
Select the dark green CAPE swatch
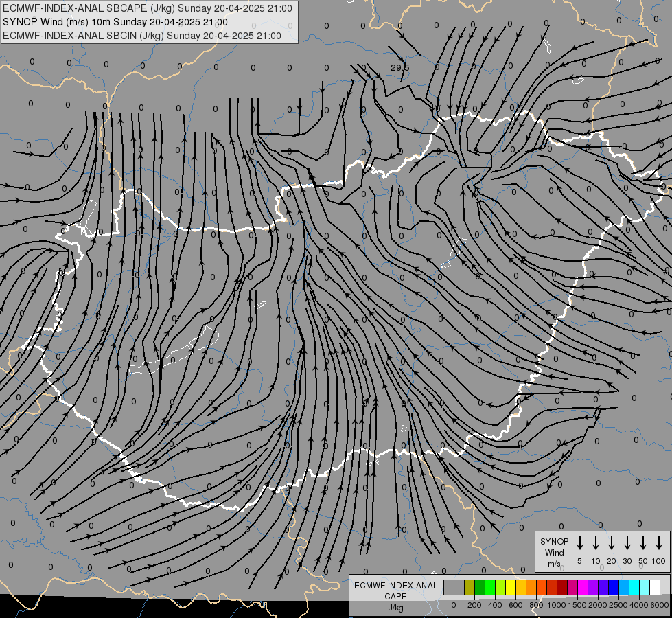click(480, 588)
